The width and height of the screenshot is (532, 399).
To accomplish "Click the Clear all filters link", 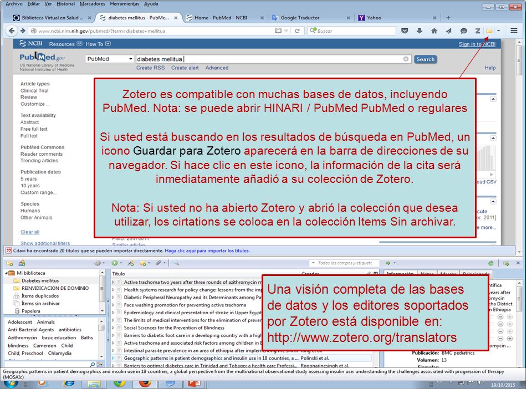I will 30,232.
